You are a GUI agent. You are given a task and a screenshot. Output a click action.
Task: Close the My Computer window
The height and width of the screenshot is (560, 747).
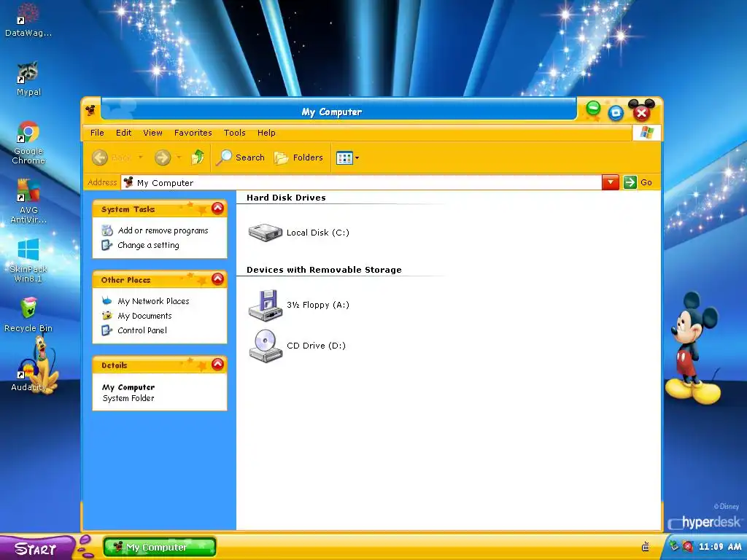[641, 112]
